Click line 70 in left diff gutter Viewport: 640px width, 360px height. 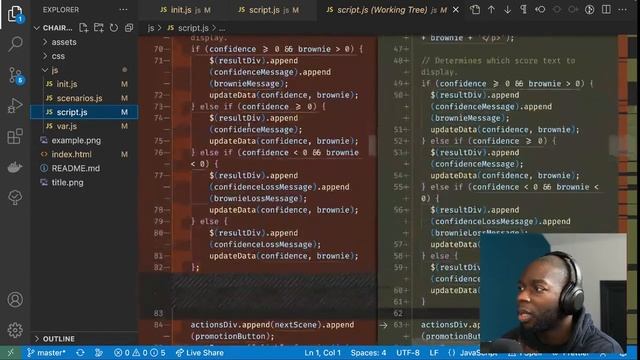pos(159,49)
